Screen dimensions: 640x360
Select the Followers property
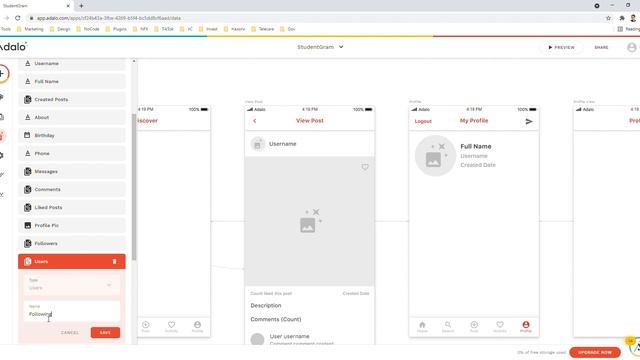(72, 243)
